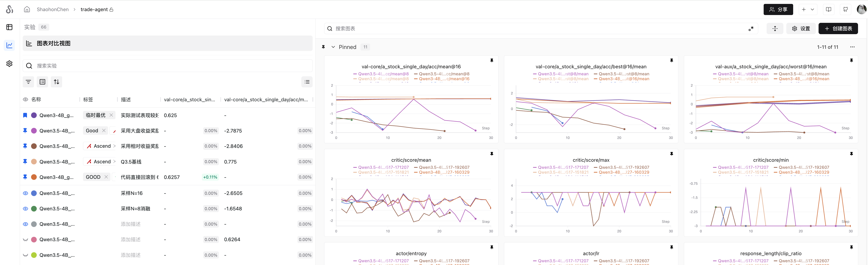Unpin the acc/best@16/mean chart
Image resolution: width=868 pixels, height=265 pixels.
[672, 60]
